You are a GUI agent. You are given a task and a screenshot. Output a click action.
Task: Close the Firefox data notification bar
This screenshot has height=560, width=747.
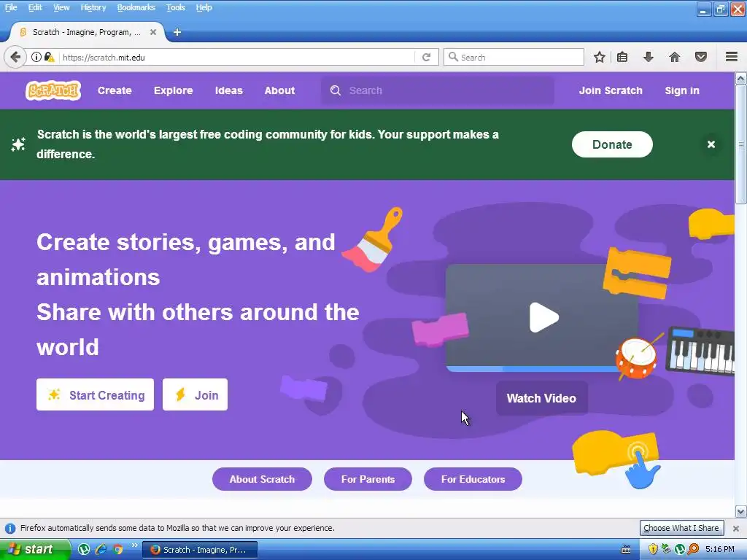pos(735,529)
